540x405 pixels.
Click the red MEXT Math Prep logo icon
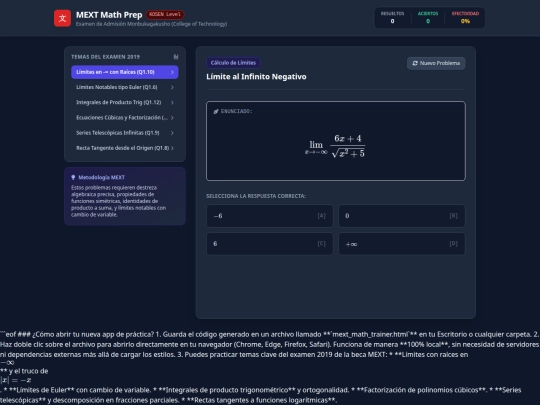(x=62, y=18)
